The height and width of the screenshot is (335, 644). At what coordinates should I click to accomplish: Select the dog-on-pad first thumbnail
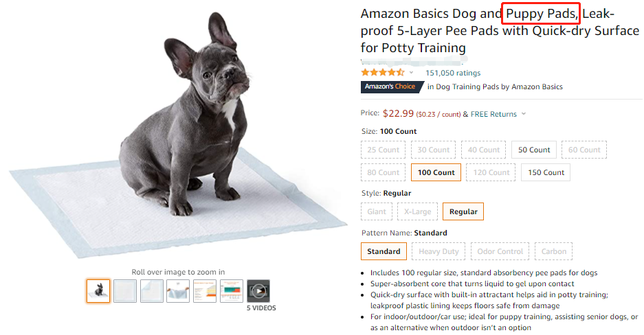point(98,291)
